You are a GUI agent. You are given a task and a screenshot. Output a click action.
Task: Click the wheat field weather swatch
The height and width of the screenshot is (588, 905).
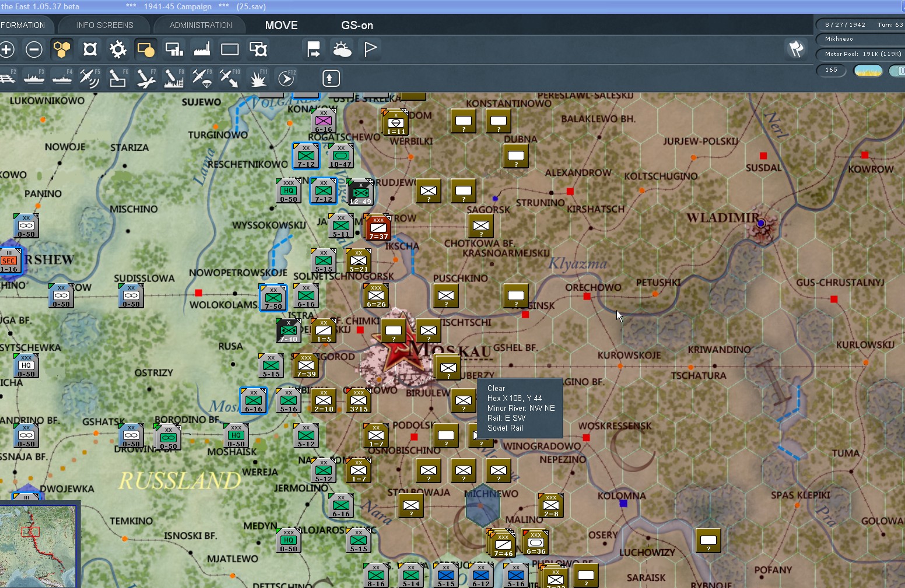[868, 71]
